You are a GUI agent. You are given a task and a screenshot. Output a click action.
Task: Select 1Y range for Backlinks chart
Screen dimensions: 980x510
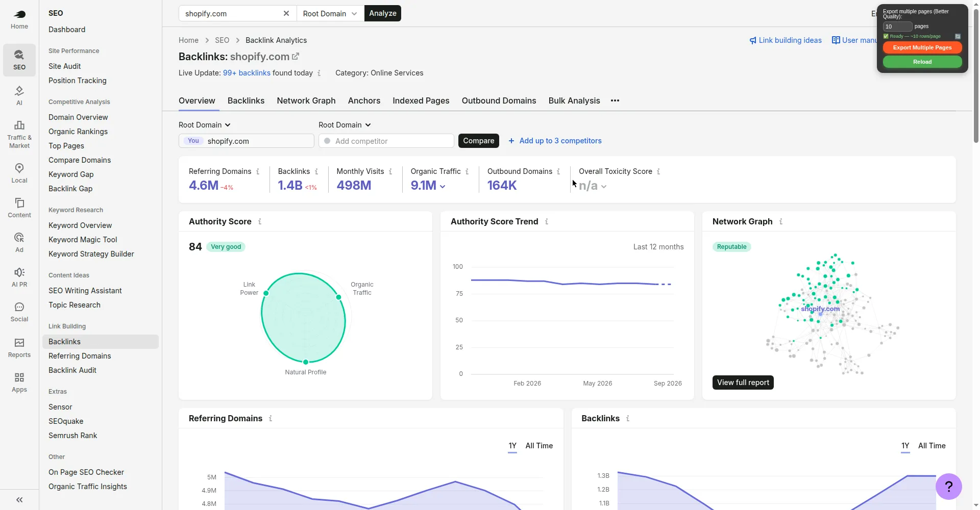(905, 446)
